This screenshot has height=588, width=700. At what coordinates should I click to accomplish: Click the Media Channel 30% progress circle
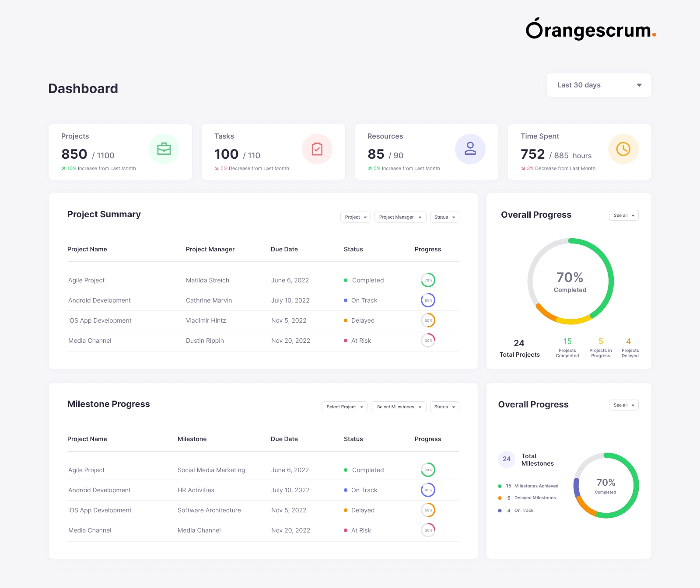pyautogui.click(x=428, y=341)
